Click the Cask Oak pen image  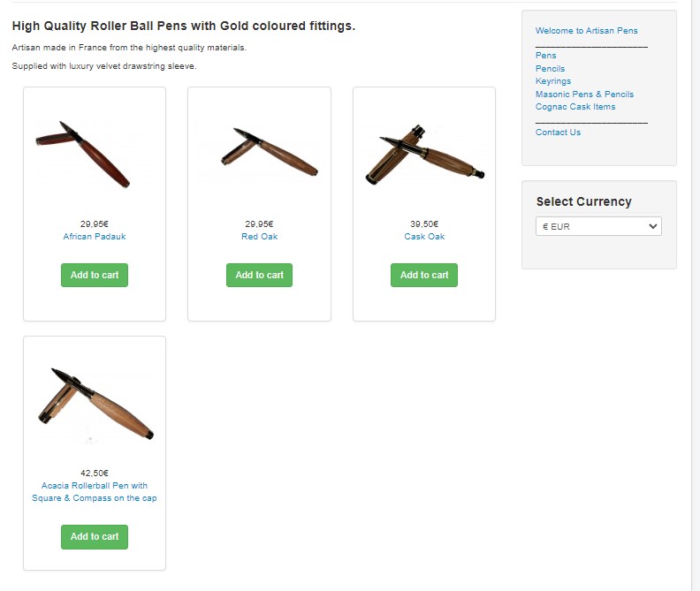coord(424,153)
